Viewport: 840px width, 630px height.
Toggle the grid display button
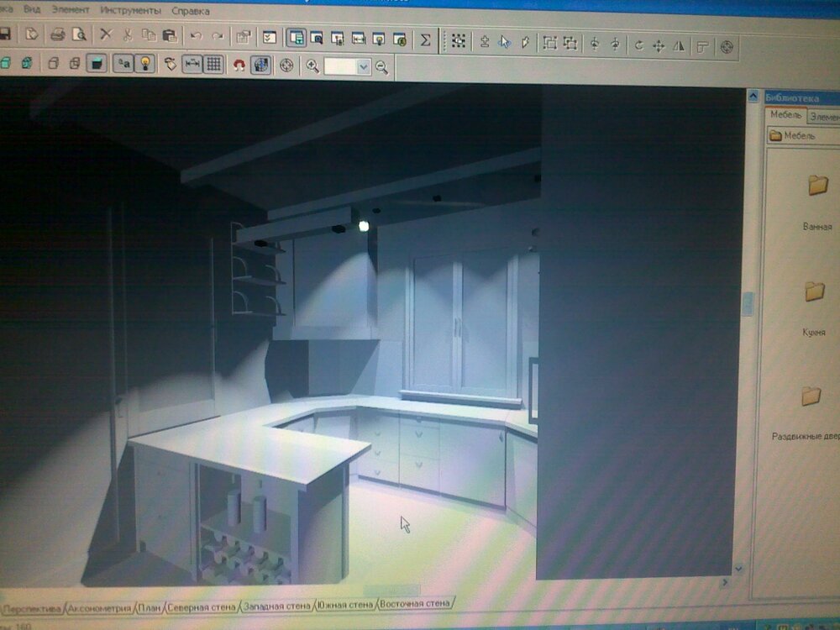coord(213,65)
